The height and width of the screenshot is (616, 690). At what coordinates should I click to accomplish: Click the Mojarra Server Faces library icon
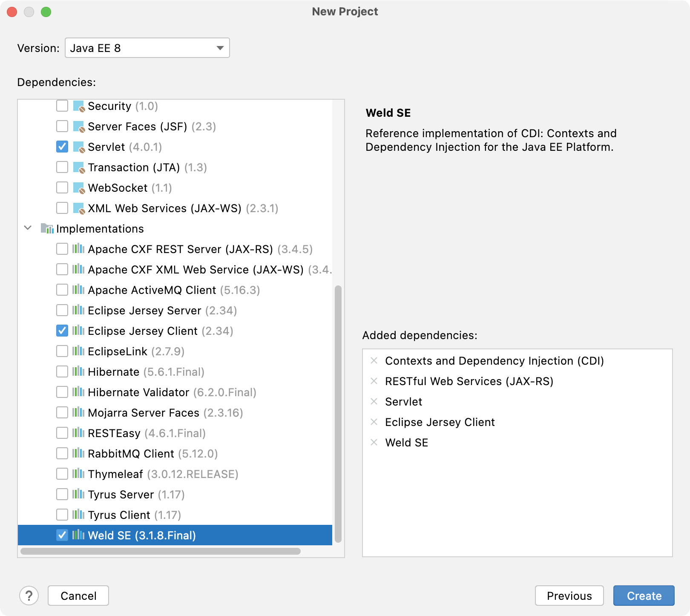[78, 412]
